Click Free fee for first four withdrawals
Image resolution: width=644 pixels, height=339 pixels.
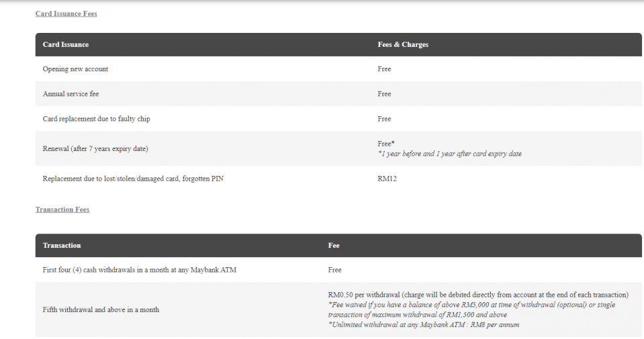(334, 270)
